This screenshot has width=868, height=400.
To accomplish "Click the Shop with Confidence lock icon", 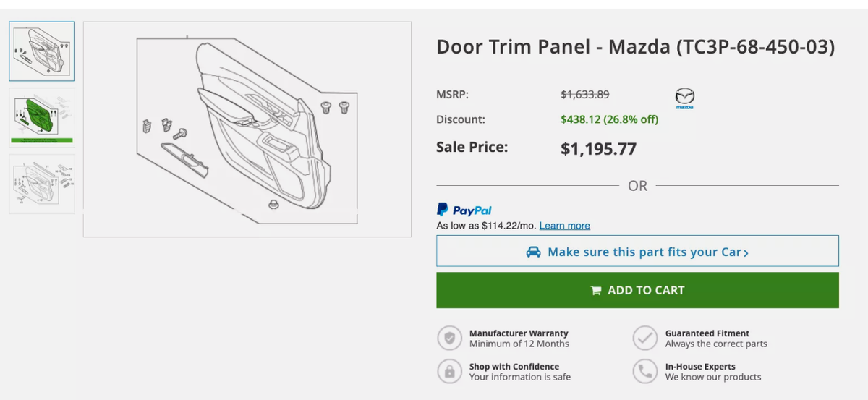I will click(449, 371).
